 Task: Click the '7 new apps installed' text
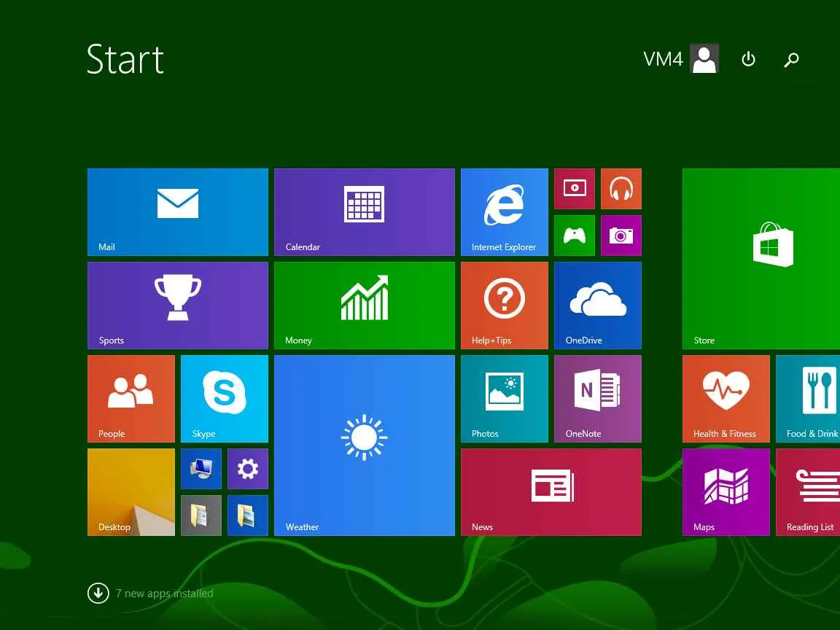[x=165, y=594]
